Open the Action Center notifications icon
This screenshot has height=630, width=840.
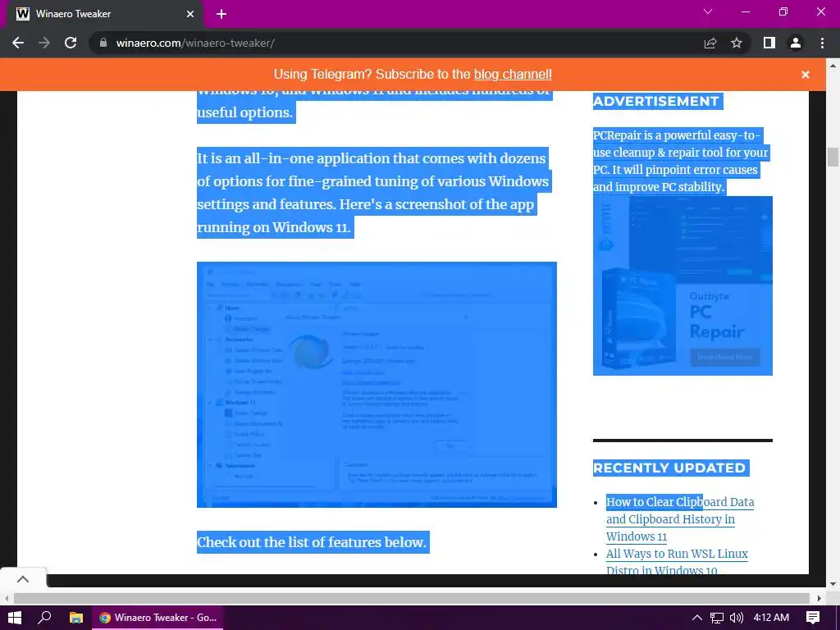813,618
